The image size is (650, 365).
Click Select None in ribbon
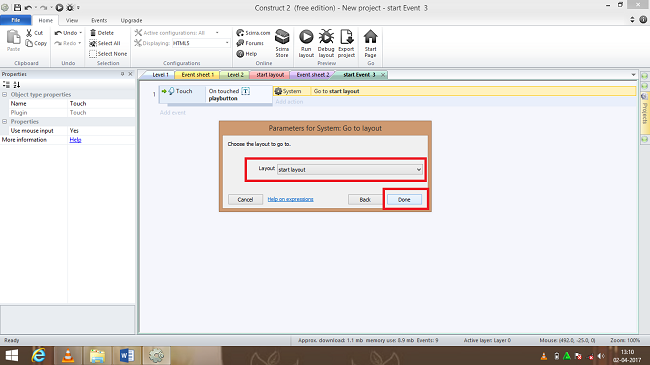(x=108, y=54)
